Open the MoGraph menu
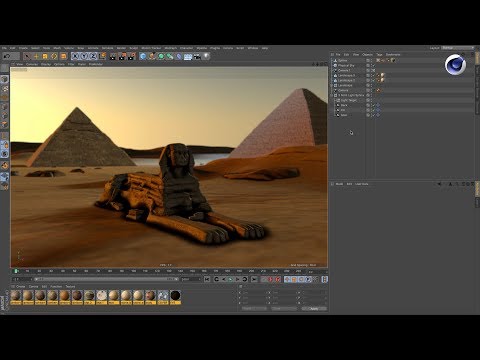The height and width of the screenshot is (360, 480). point(171,48)
